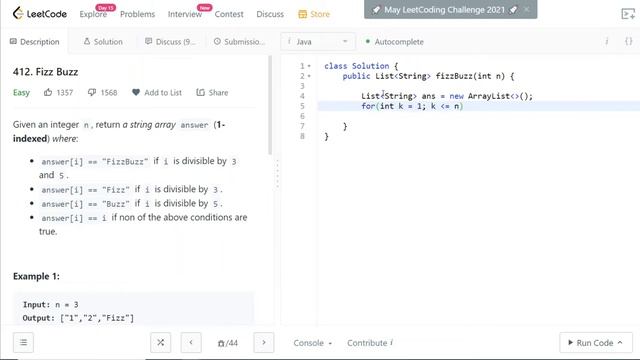Open the problem list hamburger icon
The height and width of the screenshot is (360, 640).
click(23, 342)
